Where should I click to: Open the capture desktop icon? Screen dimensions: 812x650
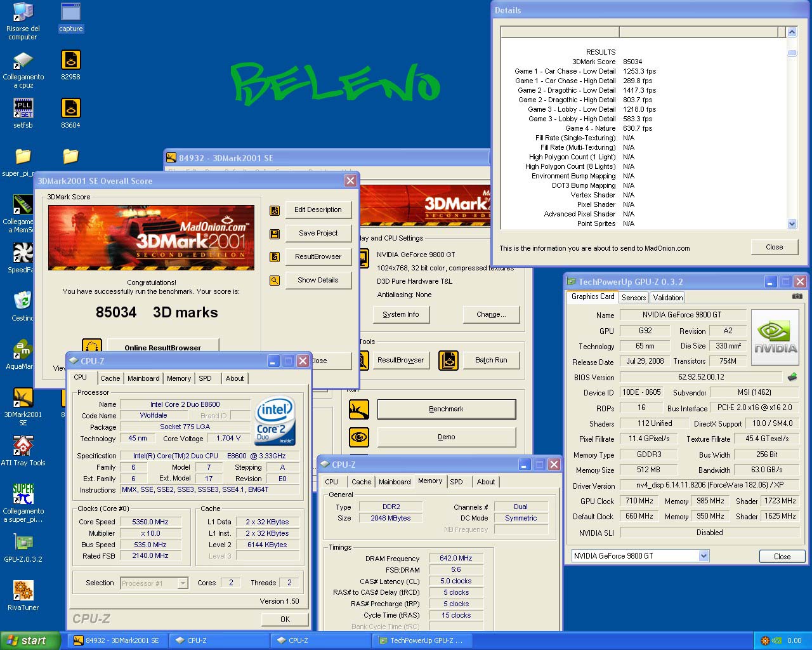tap(70, 17)
